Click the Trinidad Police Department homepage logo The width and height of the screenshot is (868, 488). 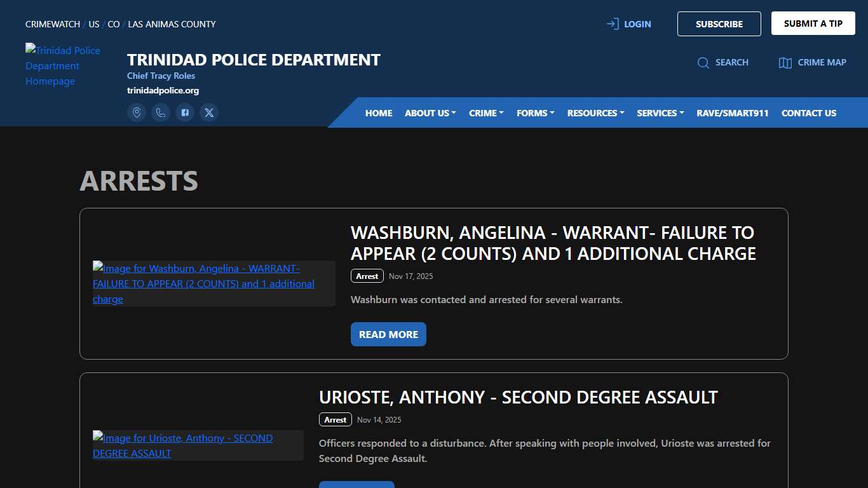click(63, 65)
